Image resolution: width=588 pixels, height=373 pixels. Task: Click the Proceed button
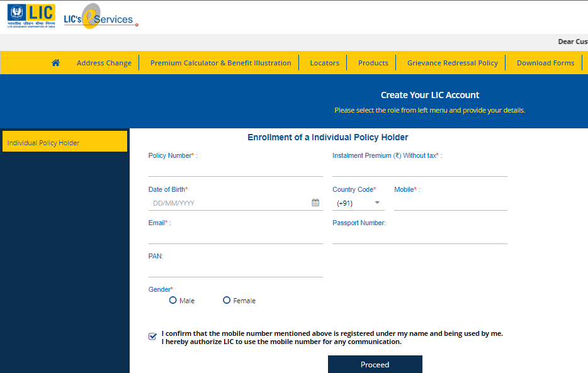click(x=375, y=364)
